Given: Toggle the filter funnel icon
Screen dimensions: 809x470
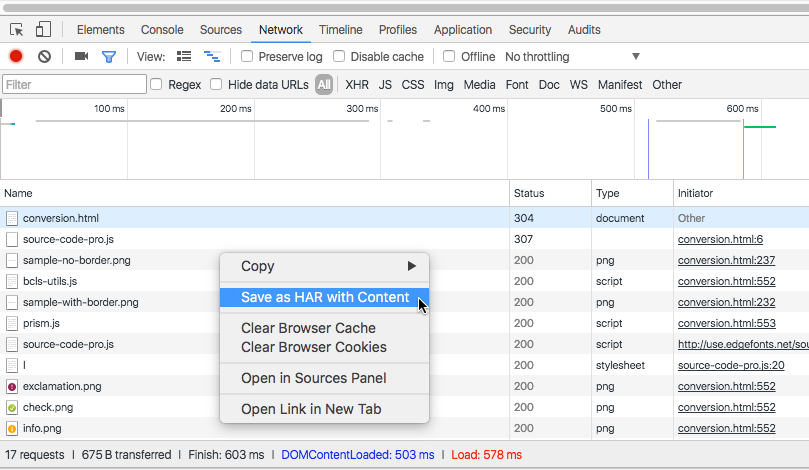Looking at the screenshot, I should 109,57.
